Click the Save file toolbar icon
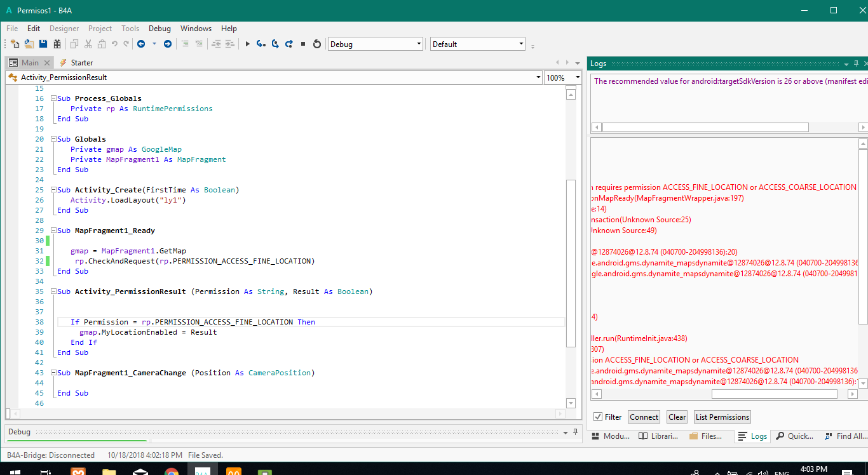 pyautogui.click(x=43, y=44)
